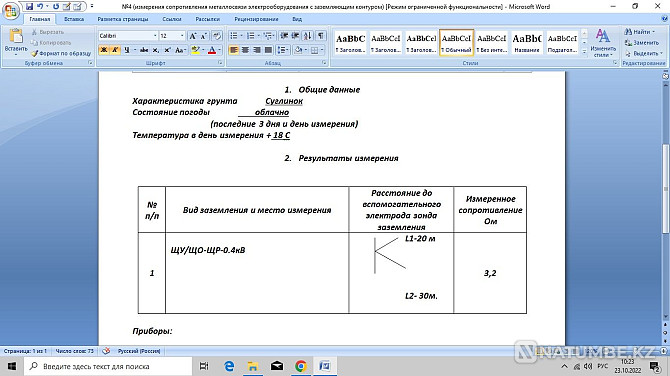Viewport: 670px width, 376px height.
Task: Click word count Число слов: 73
Action: coord(74,351)
